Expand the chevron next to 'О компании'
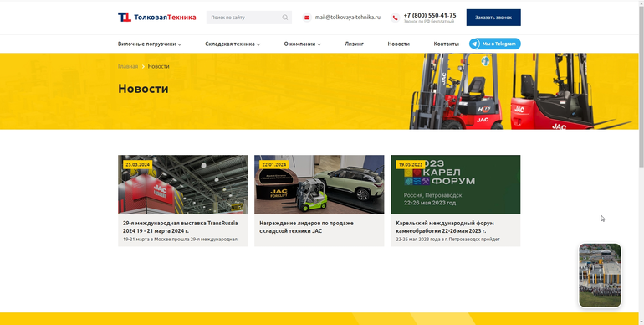 [x=319, y=44]
